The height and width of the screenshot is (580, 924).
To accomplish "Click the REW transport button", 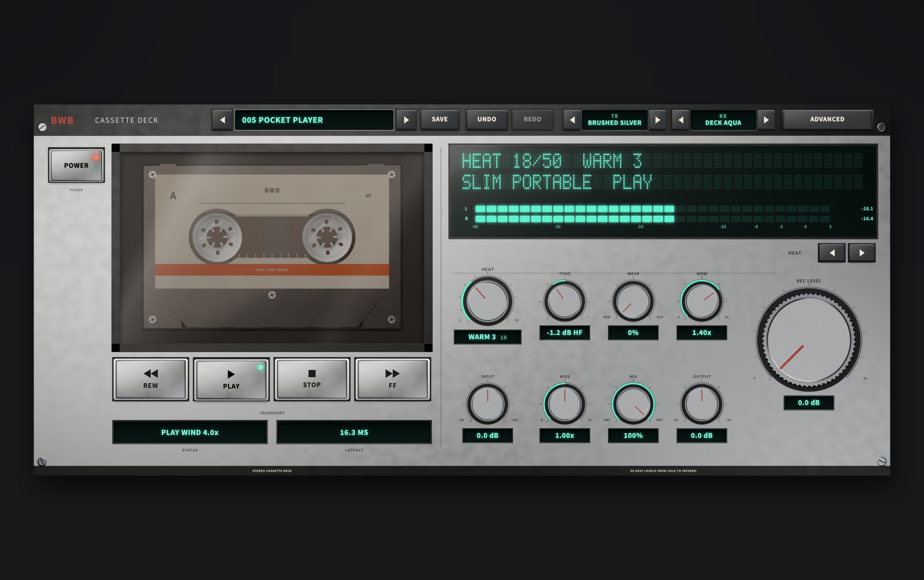I will (x=150, y=379).
